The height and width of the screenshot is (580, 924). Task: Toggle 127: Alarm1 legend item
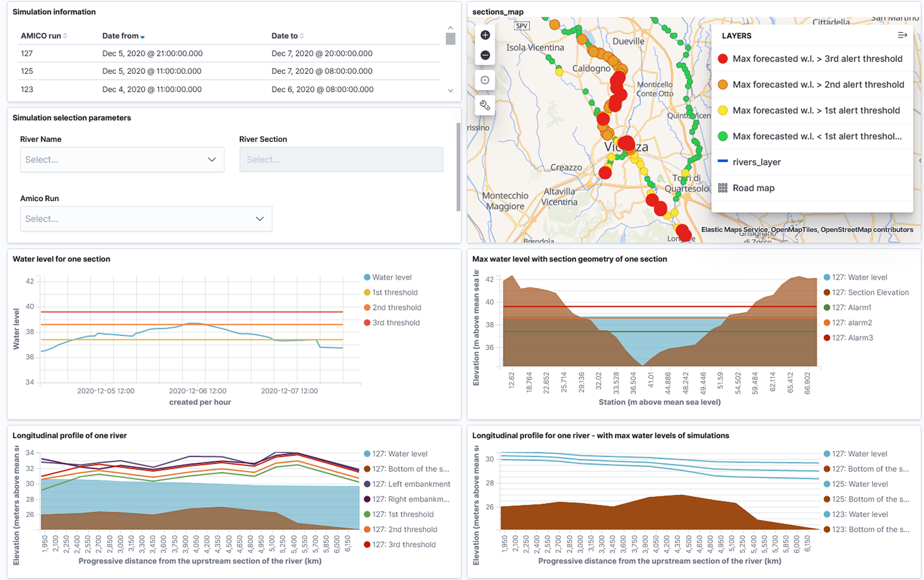coord(847,308)
